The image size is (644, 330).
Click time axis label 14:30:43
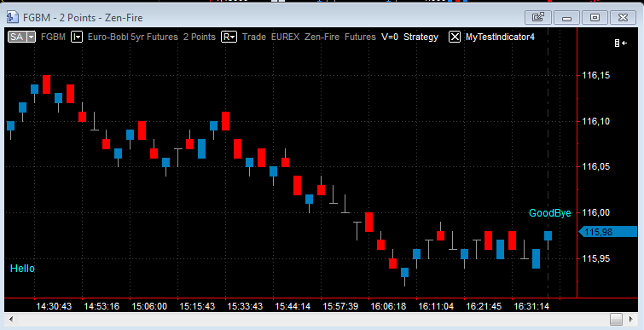tap(54, 306)
